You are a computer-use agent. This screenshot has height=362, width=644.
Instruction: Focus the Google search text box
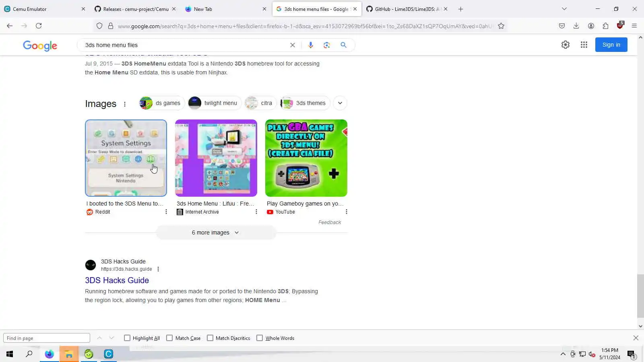click(x=185, y=45)
